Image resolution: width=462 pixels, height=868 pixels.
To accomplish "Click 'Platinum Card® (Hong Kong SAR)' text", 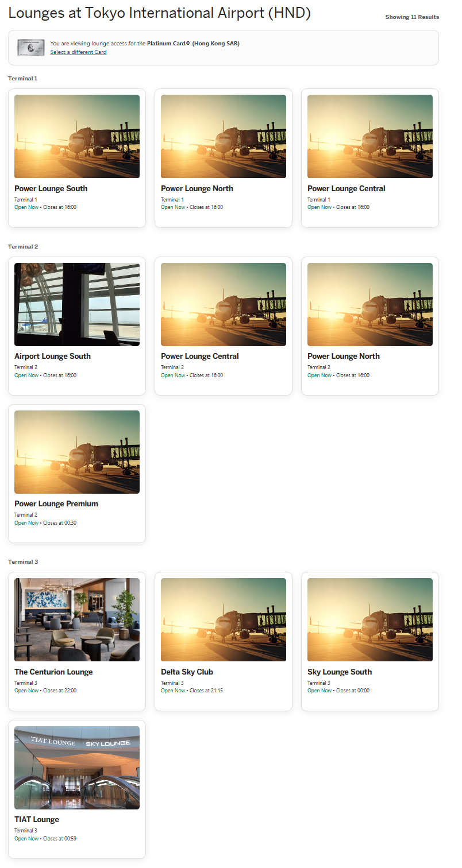I will (193, 44).
